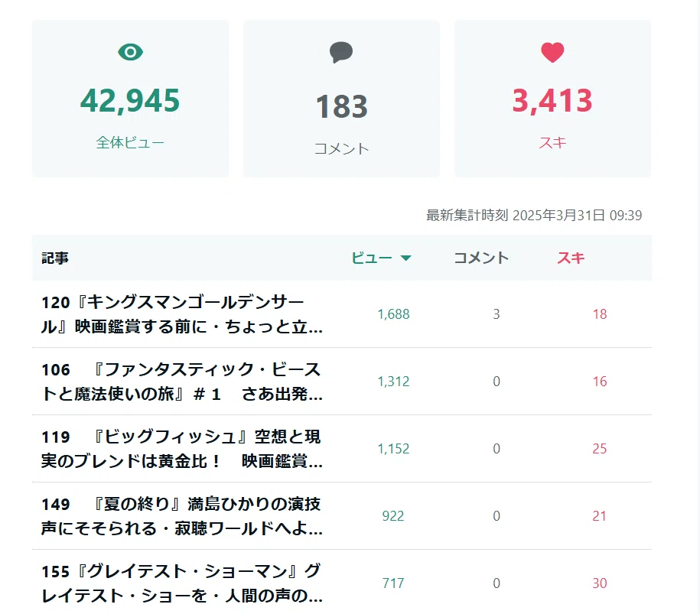Click the 最新集計時刻 timestamp text

534,215
